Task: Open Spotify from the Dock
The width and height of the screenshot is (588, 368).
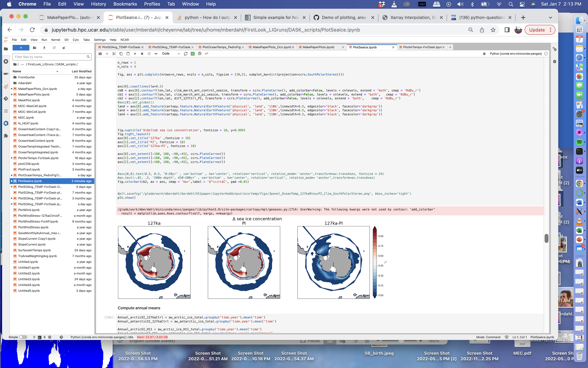Action: tap(579, 142)
